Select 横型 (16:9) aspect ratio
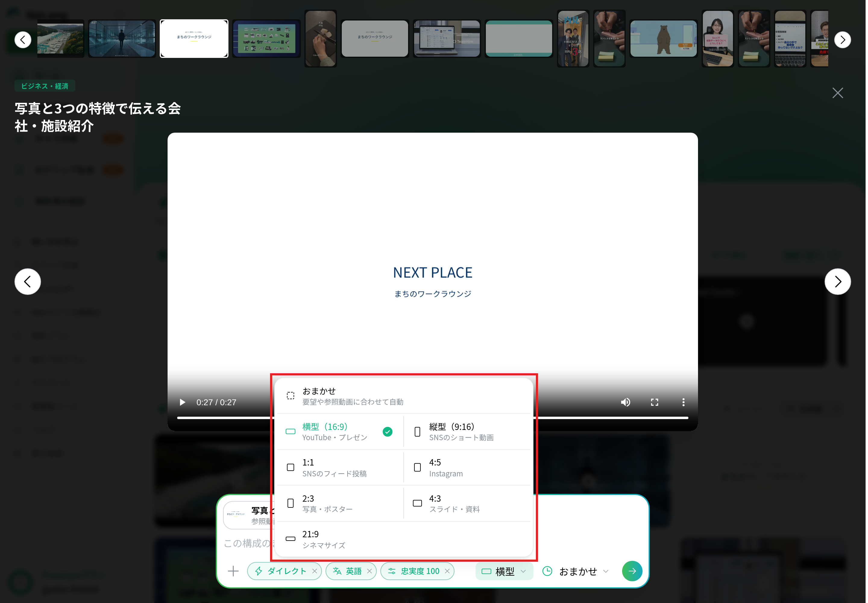The image size is (868, 603). coord(340,431)
